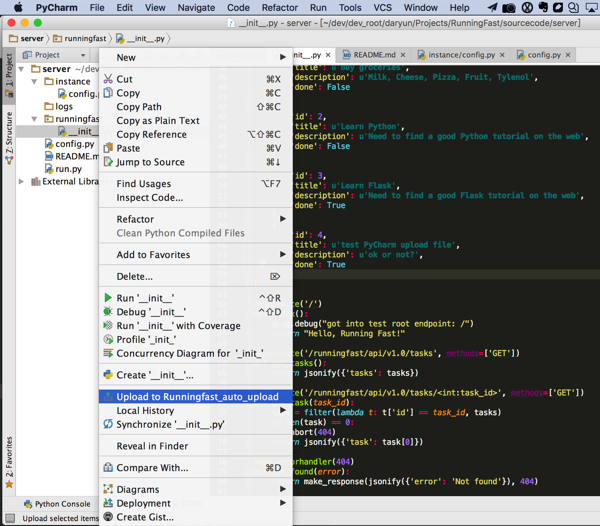Click the Create Gist GitHub icon
This screenshot has width=600, height=526.
tap(108, 517)
